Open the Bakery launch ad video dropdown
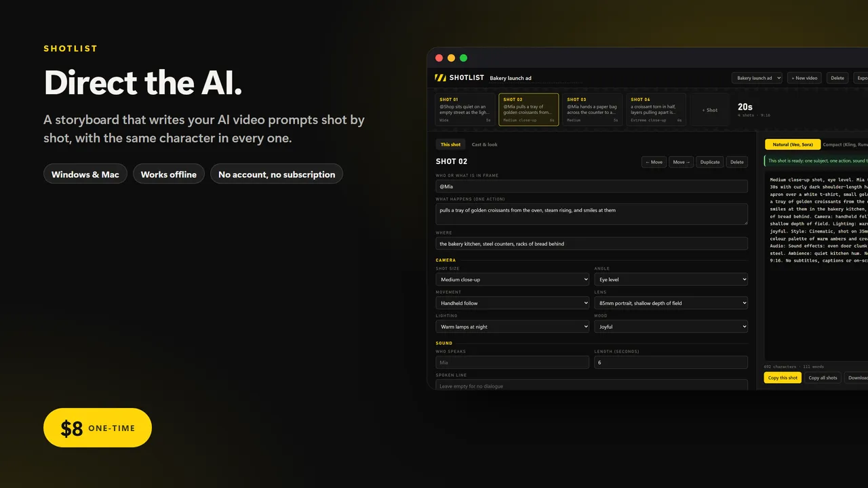Image resolution: width=868 pixels, height=488 pixels. tap(757, 78)
